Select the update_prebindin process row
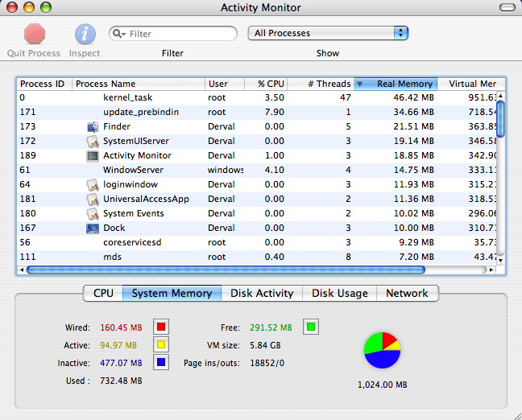522x420 pixels. click(257, 112)
